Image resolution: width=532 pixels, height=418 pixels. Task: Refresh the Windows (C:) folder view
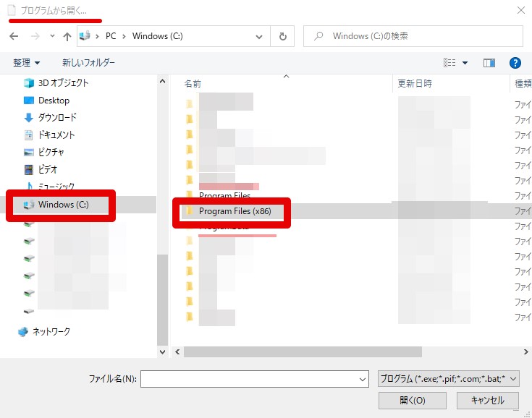click(x=282, y=36)
